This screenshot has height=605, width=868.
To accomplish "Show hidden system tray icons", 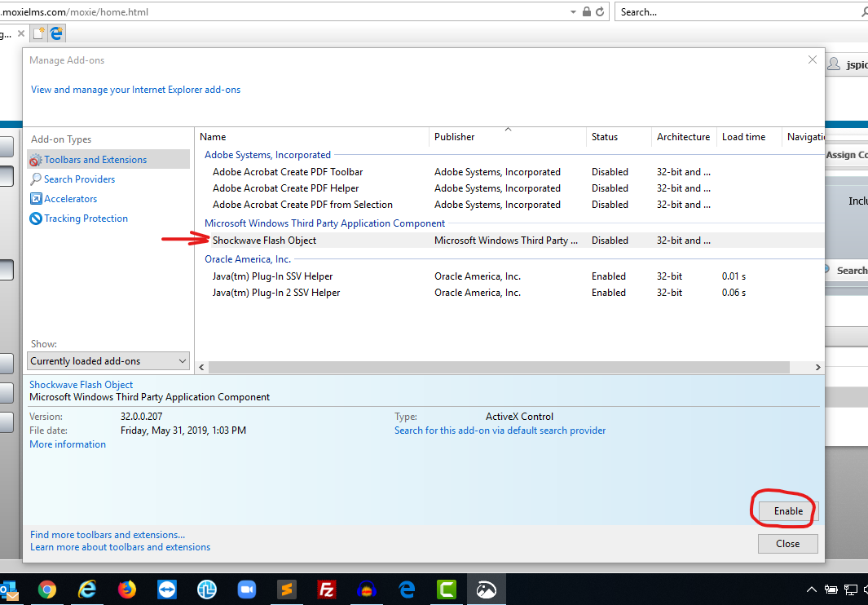I will pos(811,590).
